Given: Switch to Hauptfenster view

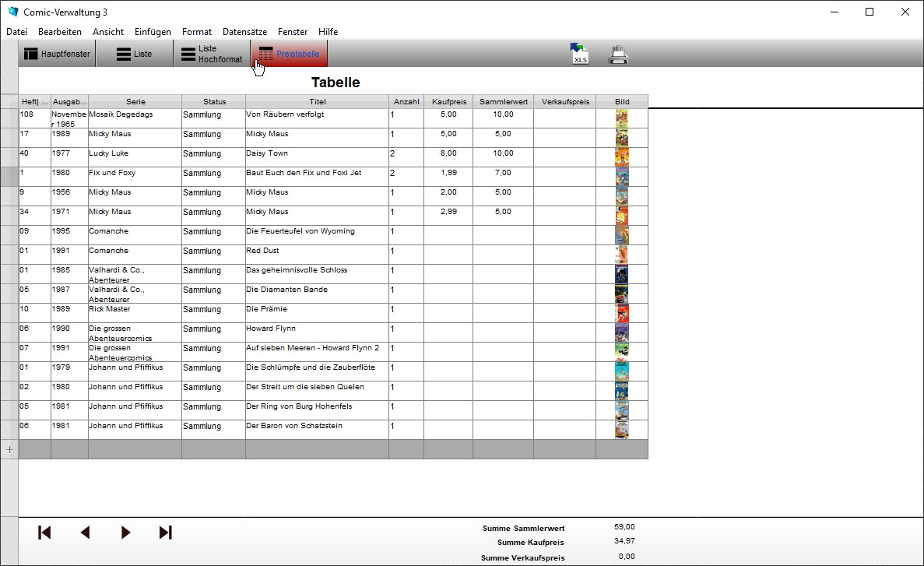Looking at the screenshot, I should click(x=57, y=54).
